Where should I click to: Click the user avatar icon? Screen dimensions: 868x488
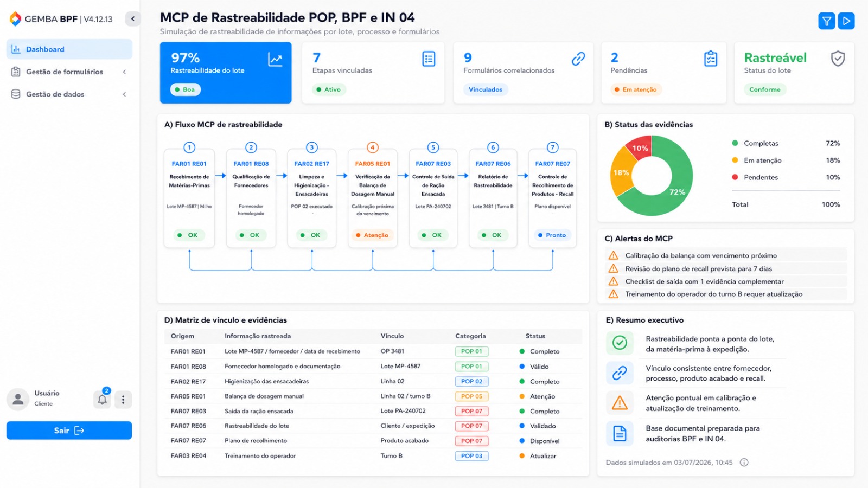click(x=18, y=399)
